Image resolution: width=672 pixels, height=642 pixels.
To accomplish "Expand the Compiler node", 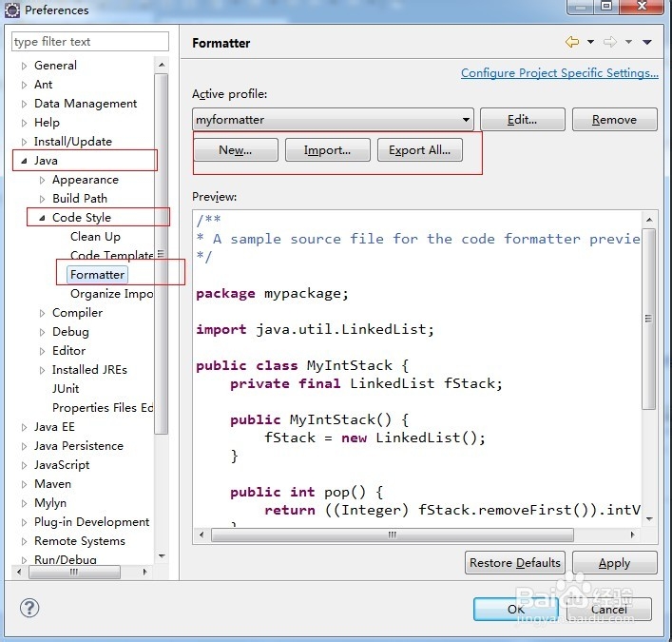I will point(42,314).
